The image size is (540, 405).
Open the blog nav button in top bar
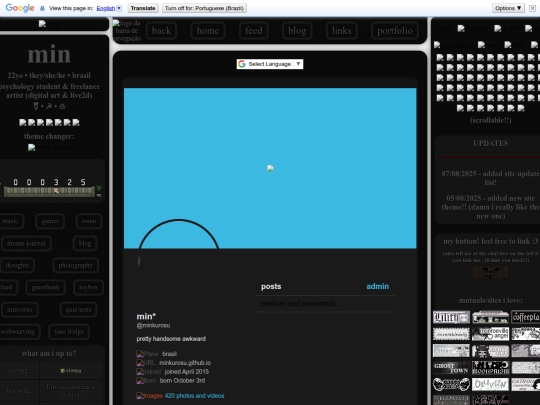(297, 31)
